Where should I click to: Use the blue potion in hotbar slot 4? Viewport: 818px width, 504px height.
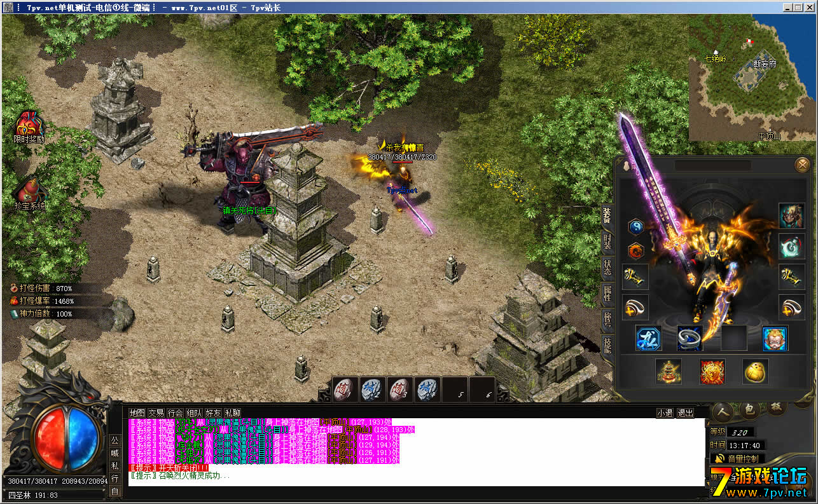point(427,389)
